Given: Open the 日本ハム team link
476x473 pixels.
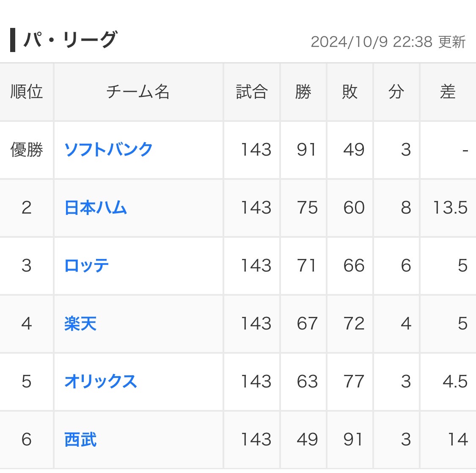Looking at the screenshot, I should [96, 208].
